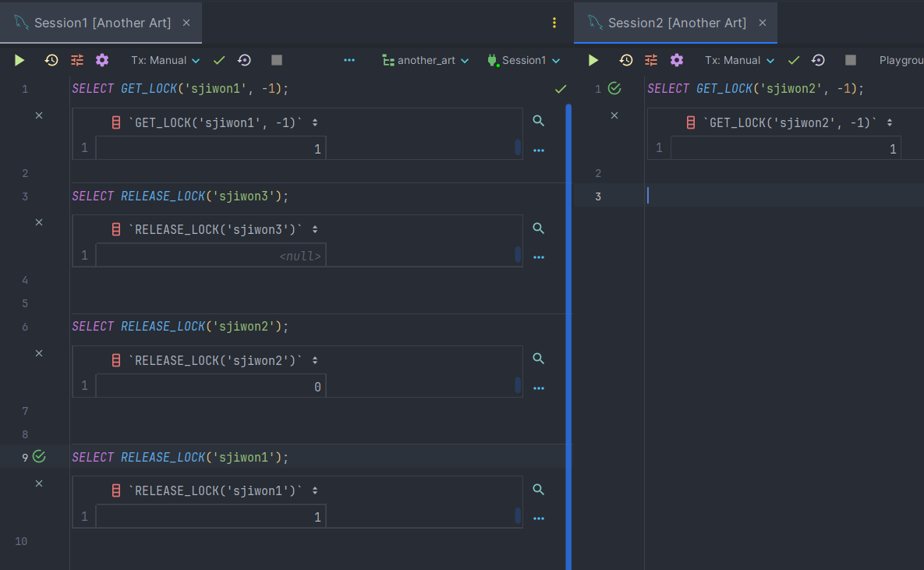Screen dimensions: 924x570
Task: Stop execution in Session2 toolbar
Action: click(x=851, y=60)
